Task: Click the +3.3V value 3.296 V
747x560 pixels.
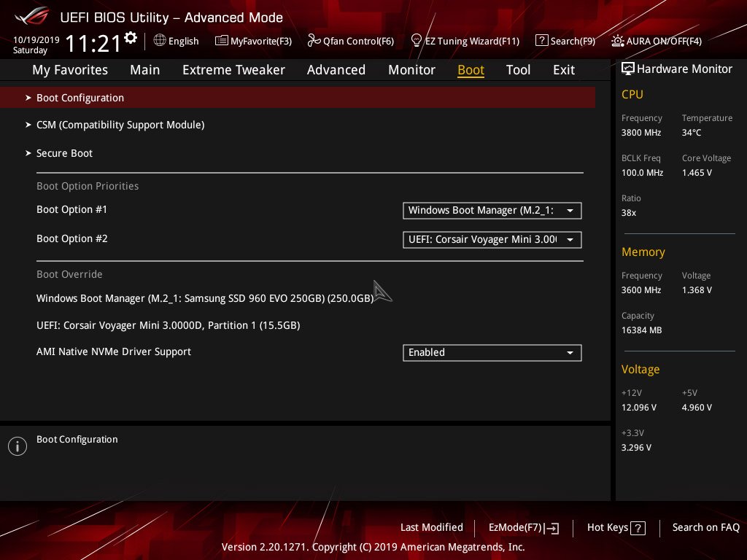Action: click(636, 448)
